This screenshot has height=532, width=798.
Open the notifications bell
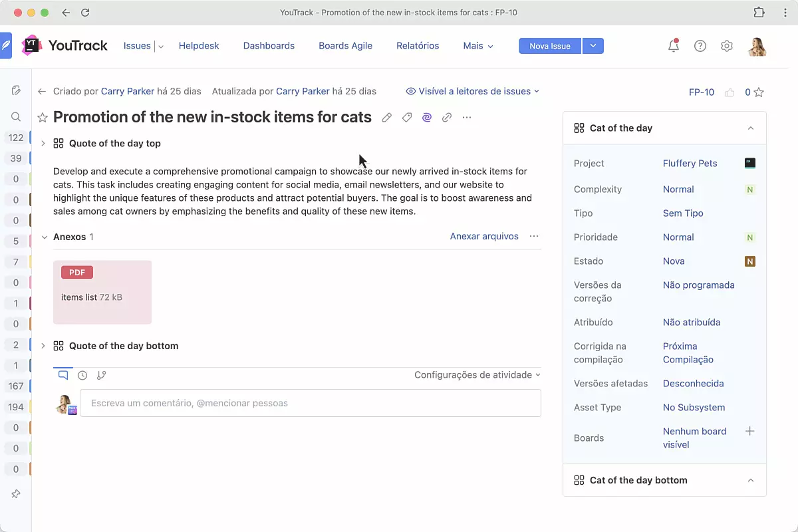(x=674, y=46)
